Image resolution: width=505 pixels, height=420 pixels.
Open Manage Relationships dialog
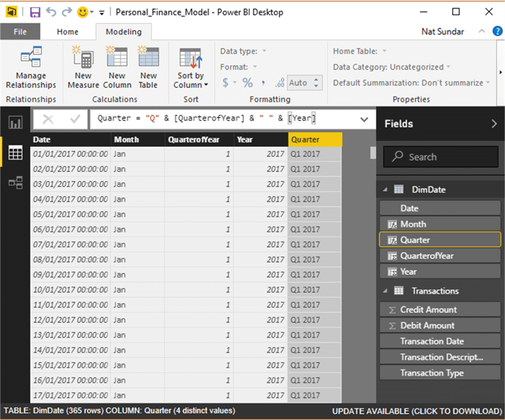click(31, 68)
